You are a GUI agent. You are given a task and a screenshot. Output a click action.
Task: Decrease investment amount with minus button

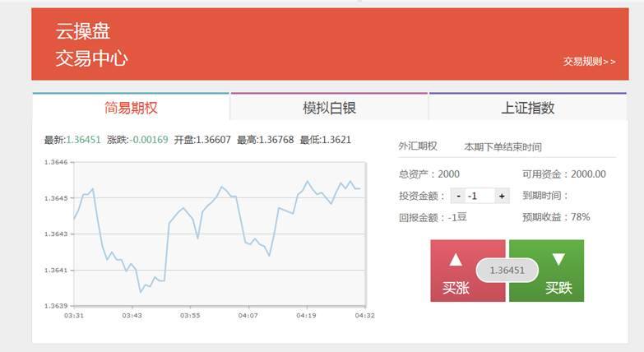pyautogui.click(x=457, y=196)
